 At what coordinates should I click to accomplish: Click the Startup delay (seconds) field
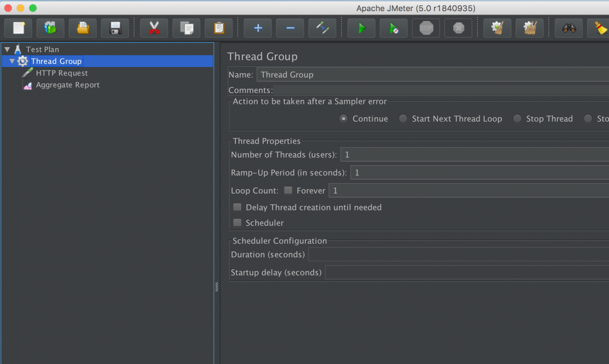[467, 273]
